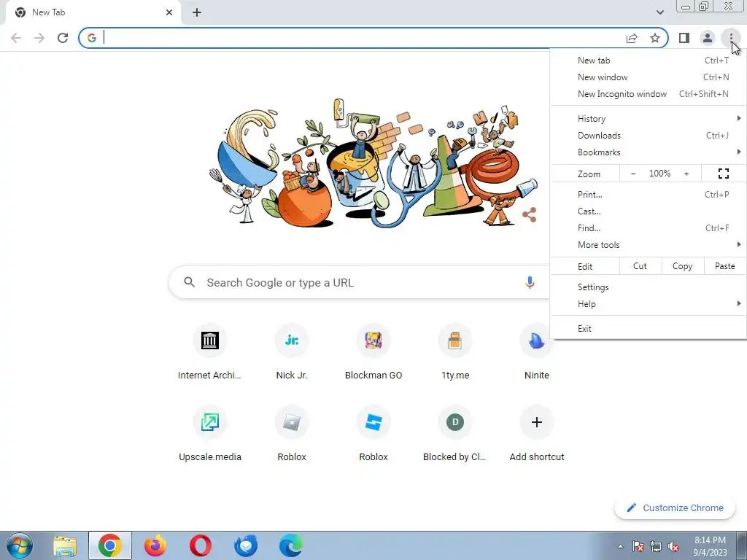
Task: Click the three-dot Chrome menu button
Action: 731,37
